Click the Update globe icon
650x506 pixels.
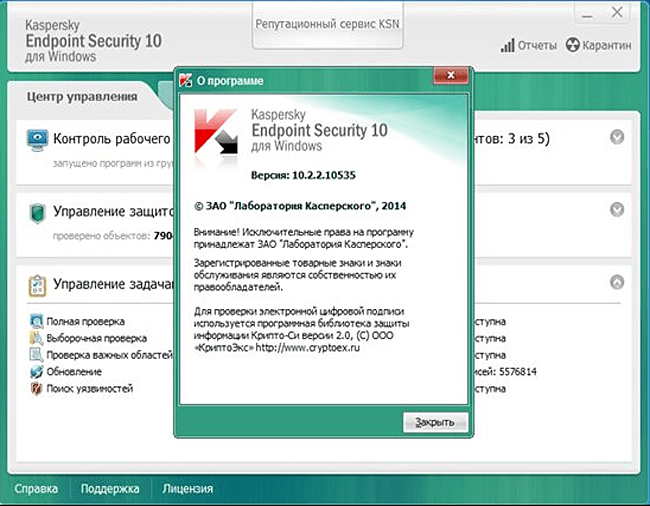click(38, 371)
